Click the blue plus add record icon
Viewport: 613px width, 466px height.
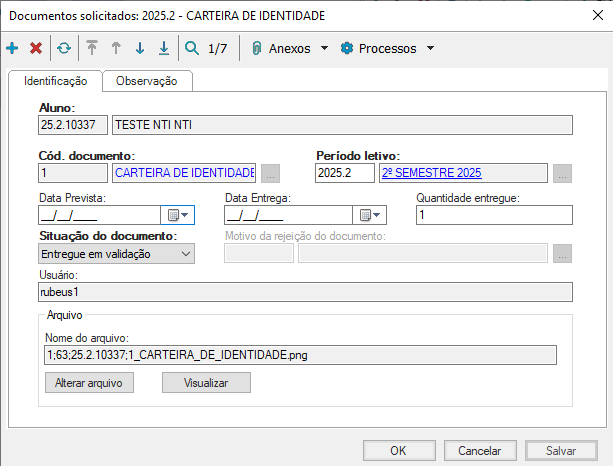click(12, 48)
